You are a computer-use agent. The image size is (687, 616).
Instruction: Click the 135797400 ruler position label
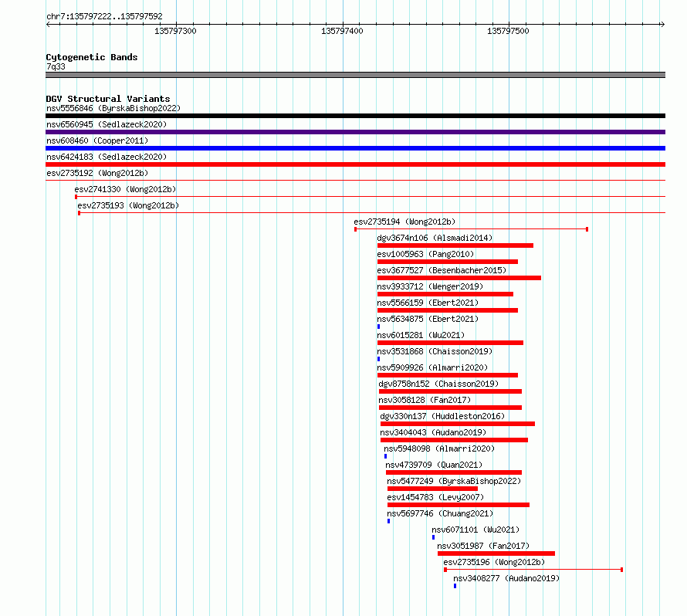coord(342,31)
